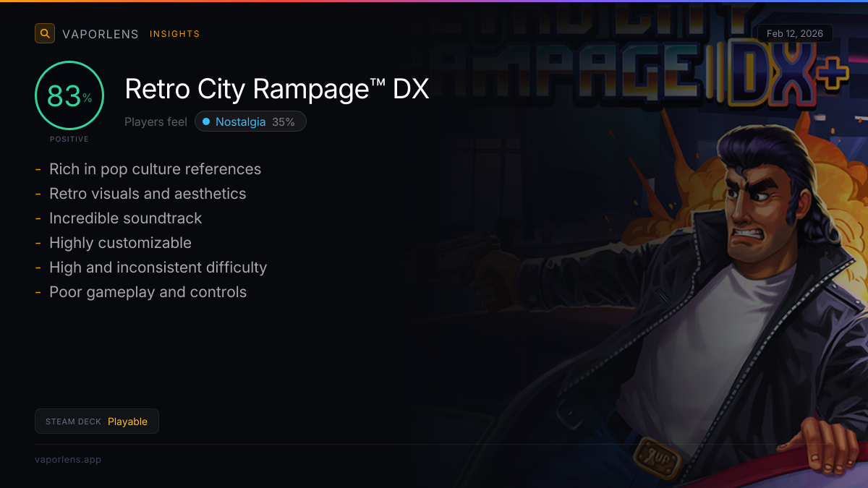Select Incredible soundtrack bullet point

tap(125, 218)
